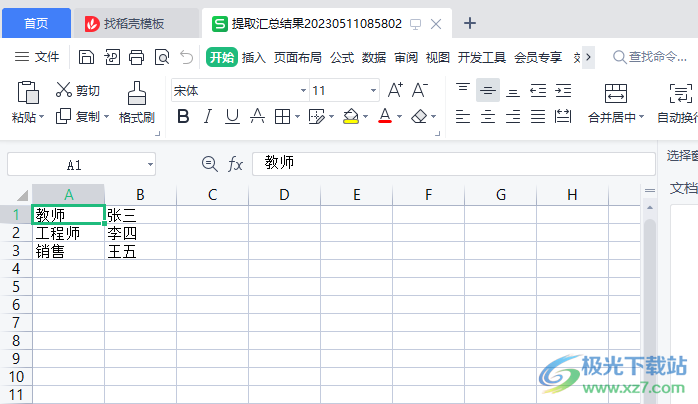The image size is (698, 404).
Task: Open Print Preview icon
Action: coord(162,57)
